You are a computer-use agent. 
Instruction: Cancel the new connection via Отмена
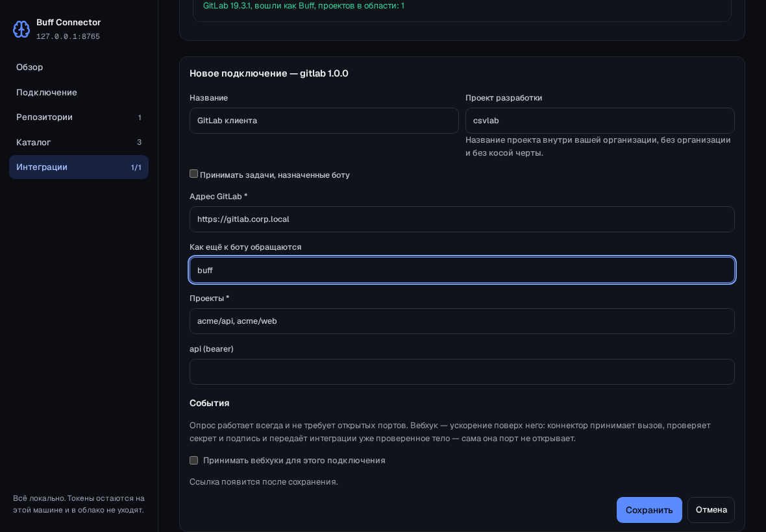point(711,510)
